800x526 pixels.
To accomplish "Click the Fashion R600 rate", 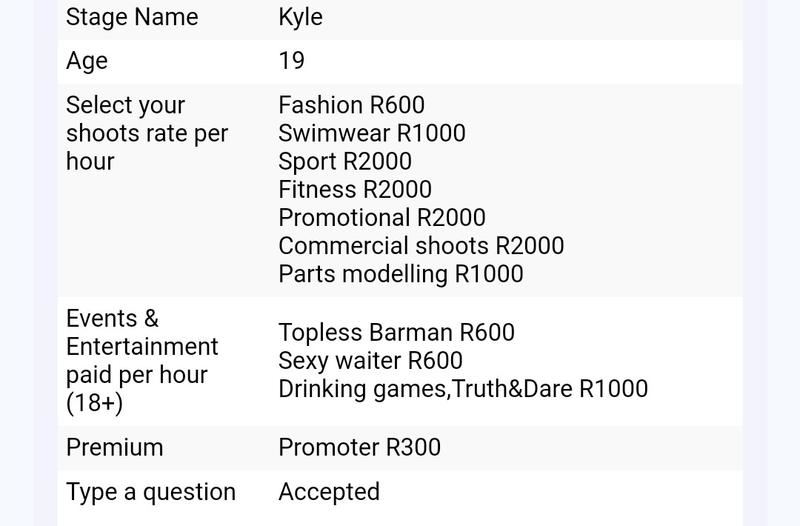I will click(352, 105).
